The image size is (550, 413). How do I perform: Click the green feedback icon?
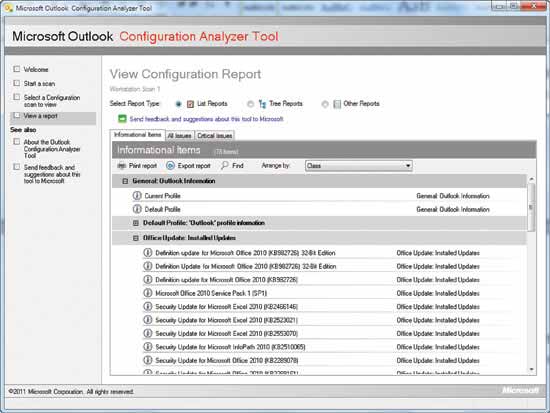(x=122, y=119)
